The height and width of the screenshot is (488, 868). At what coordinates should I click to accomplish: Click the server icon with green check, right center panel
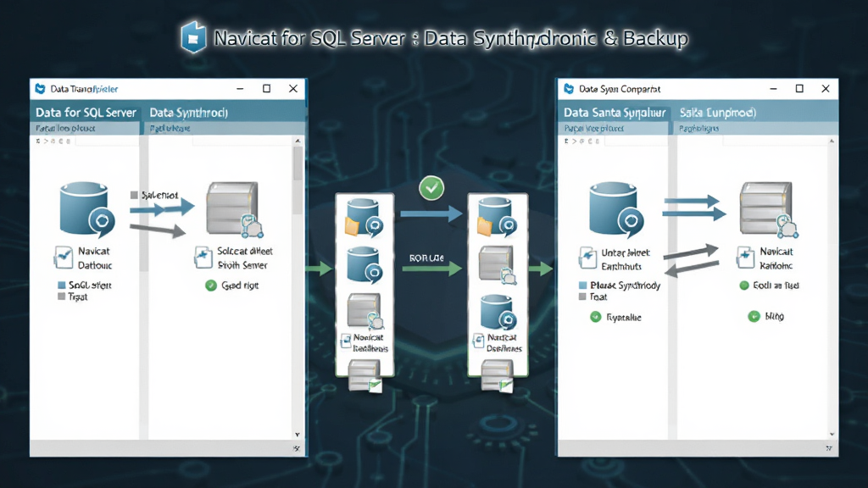coord(497,375)
